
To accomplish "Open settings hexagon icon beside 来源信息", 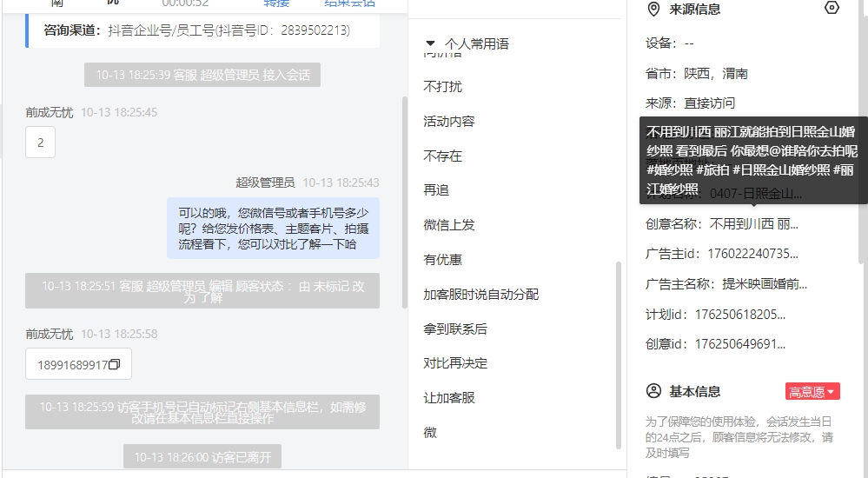I will click(832, 8).
